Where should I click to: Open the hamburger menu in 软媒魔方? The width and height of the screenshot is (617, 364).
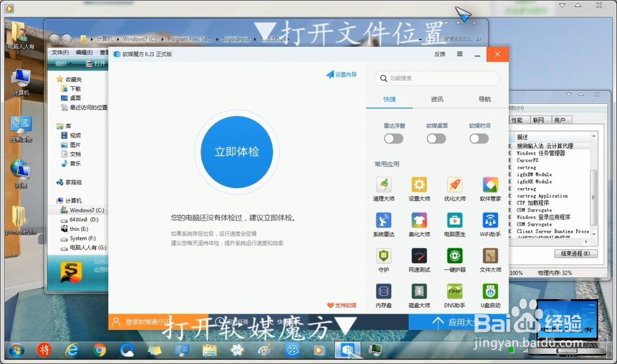coord(460,54)
